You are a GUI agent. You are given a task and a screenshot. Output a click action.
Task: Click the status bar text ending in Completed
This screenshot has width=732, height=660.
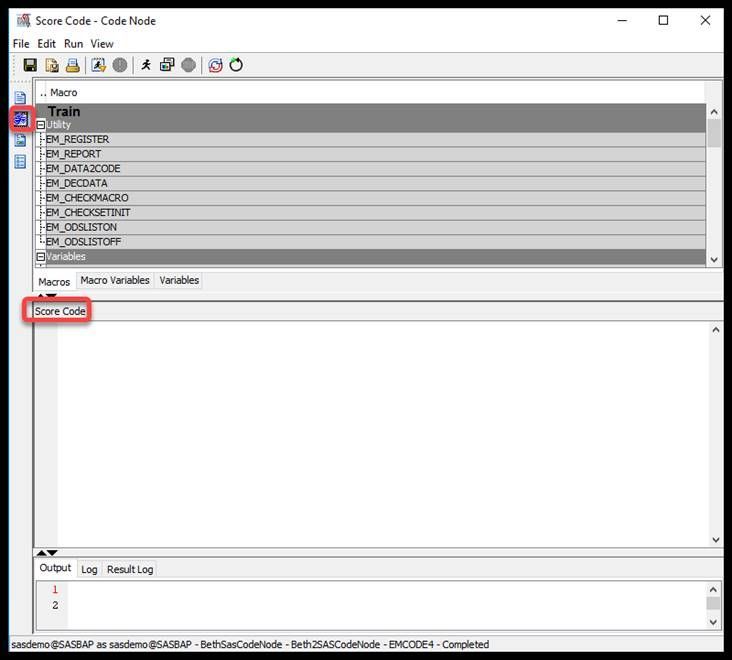[250, 645]
